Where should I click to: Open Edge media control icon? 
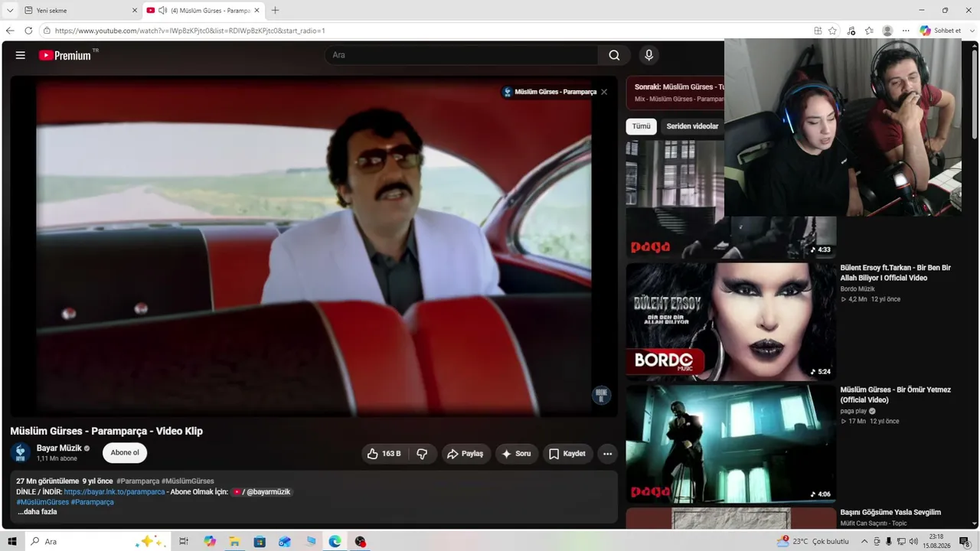851,31
